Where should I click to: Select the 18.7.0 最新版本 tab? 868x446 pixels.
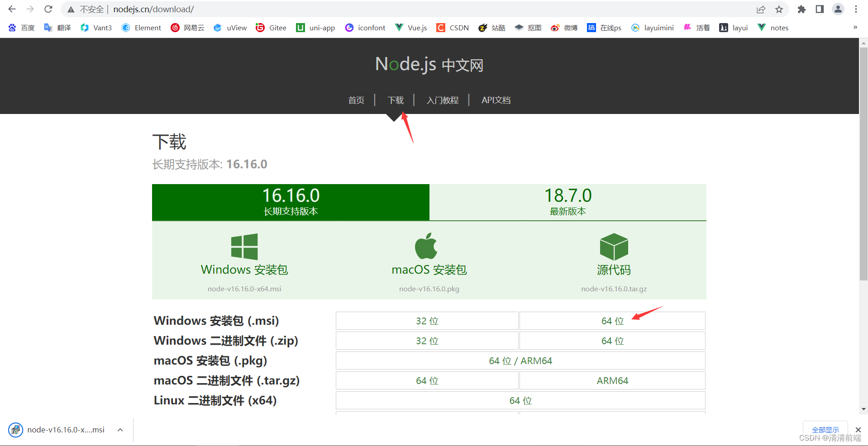click(x=568, y=202)
